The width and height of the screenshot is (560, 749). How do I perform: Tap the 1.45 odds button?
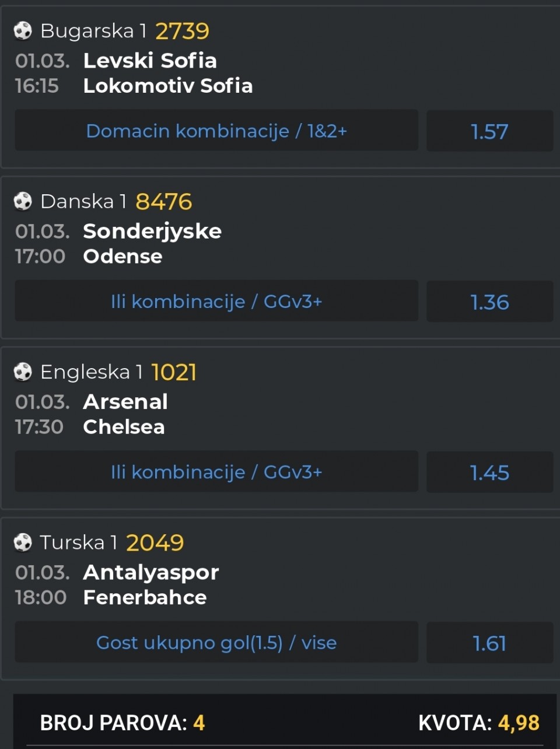click(x=489, y=473)
